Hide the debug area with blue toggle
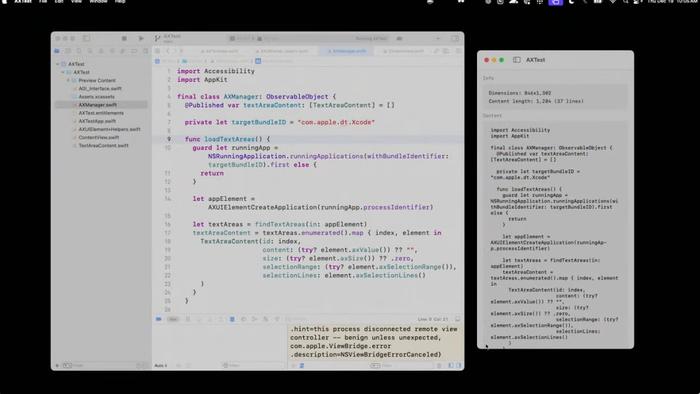Viewport: 700px width, 394px height. pos(158,319)
